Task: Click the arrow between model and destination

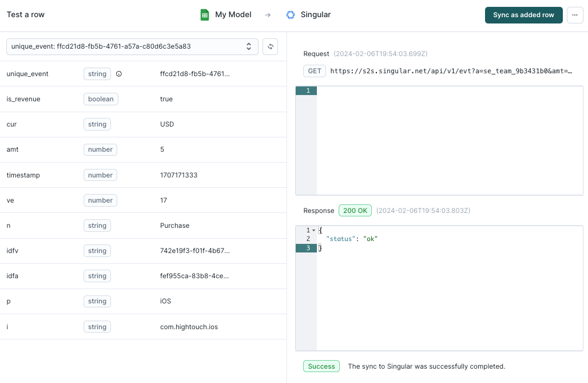Action: pyautogui.click(x=268, y=15)
